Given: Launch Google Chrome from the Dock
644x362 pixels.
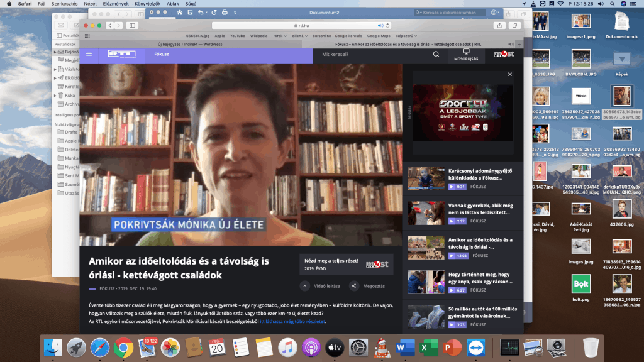Looking at the screenshot, I should tap(123, 347).
